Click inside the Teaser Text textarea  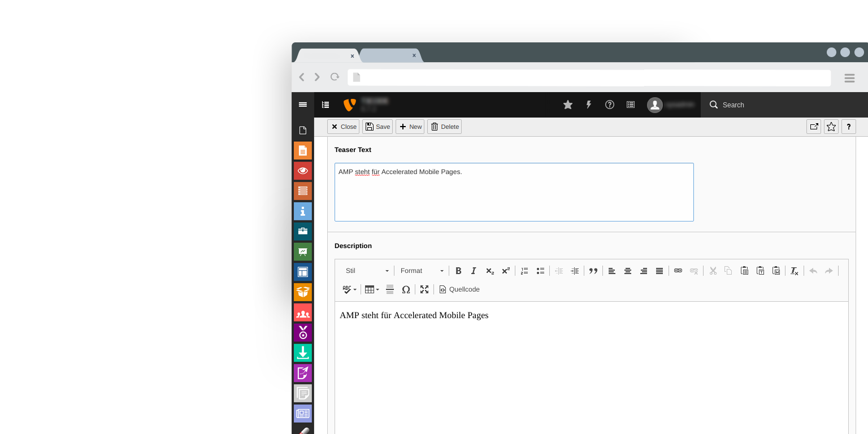click(514, 192)
